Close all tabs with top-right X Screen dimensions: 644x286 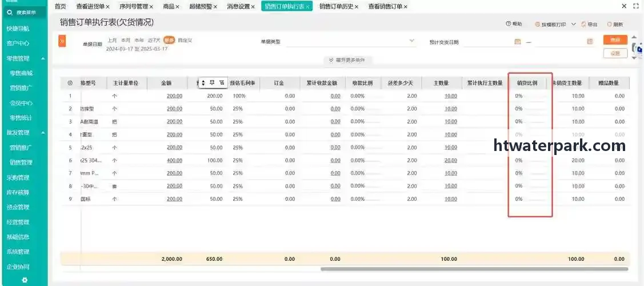(624, 6)
